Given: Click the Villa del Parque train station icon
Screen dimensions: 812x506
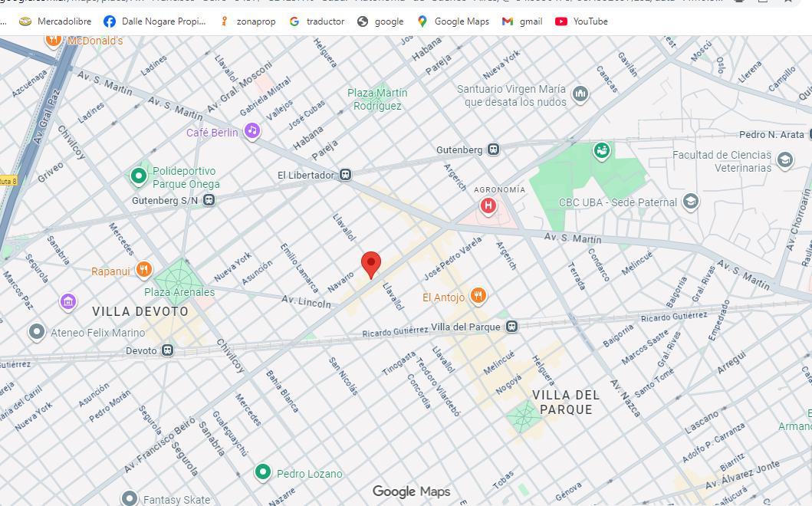Looking at the screenshot, I should coord(511,327).
